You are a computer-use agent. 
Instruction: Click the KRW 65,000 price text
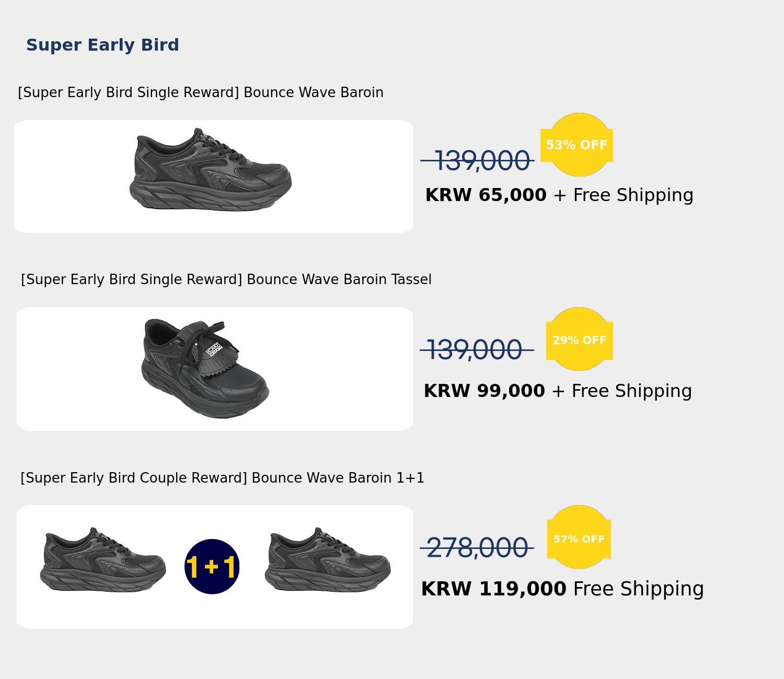tap(486, 195)
